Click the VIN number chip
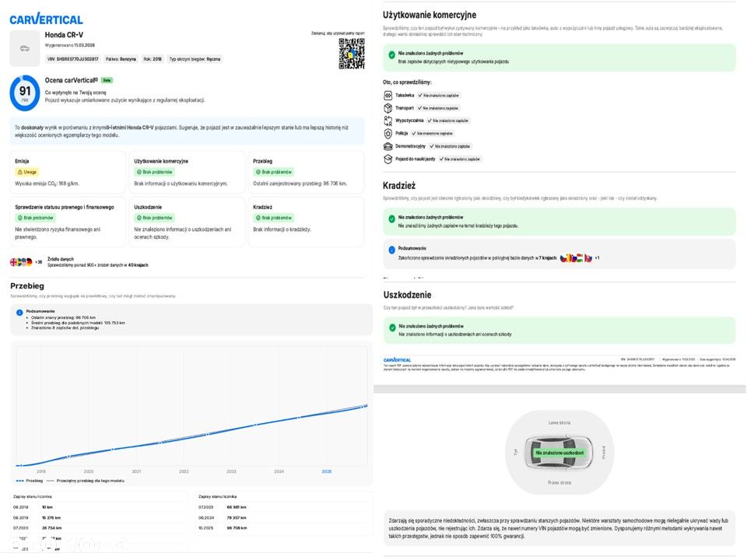The height and width of the screenshot is (560, 747). click(x=72, y=59)
